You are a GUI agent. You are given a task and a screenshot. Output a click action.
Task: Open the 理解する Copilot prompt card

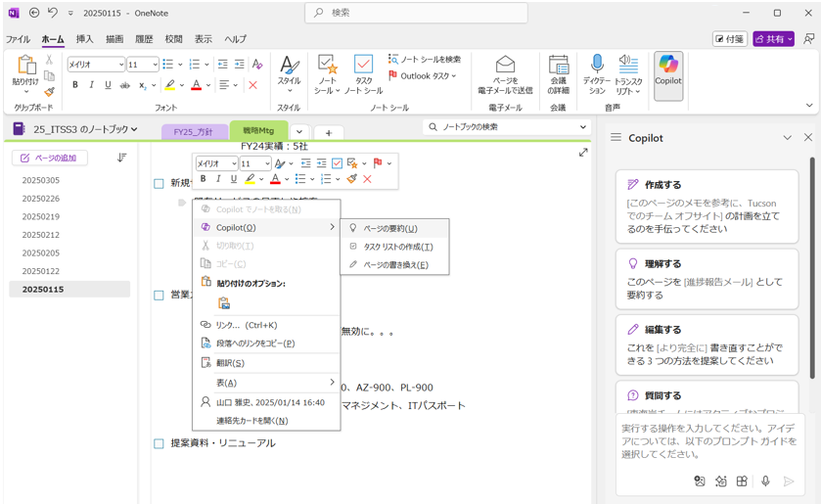click(707, 279)
